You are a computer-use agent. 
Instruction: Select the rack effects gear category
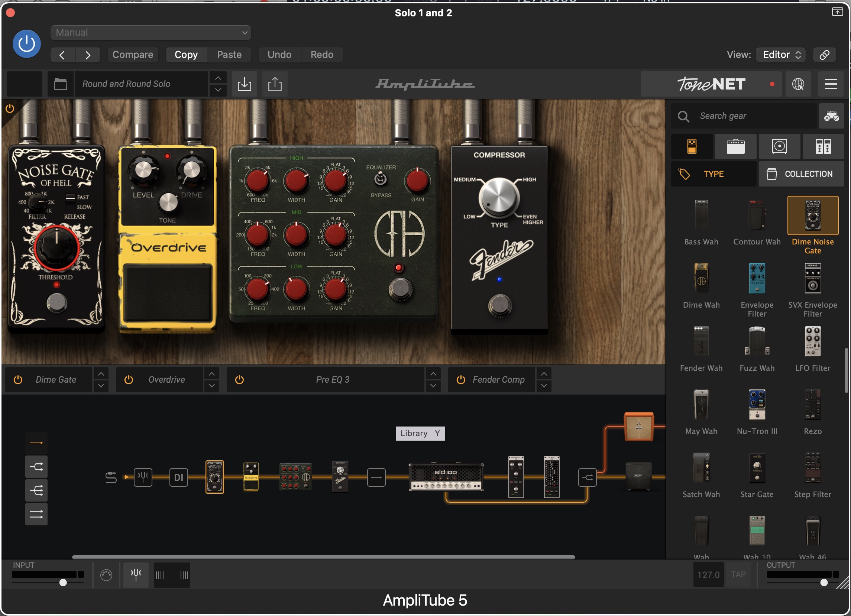coord(823,146)
